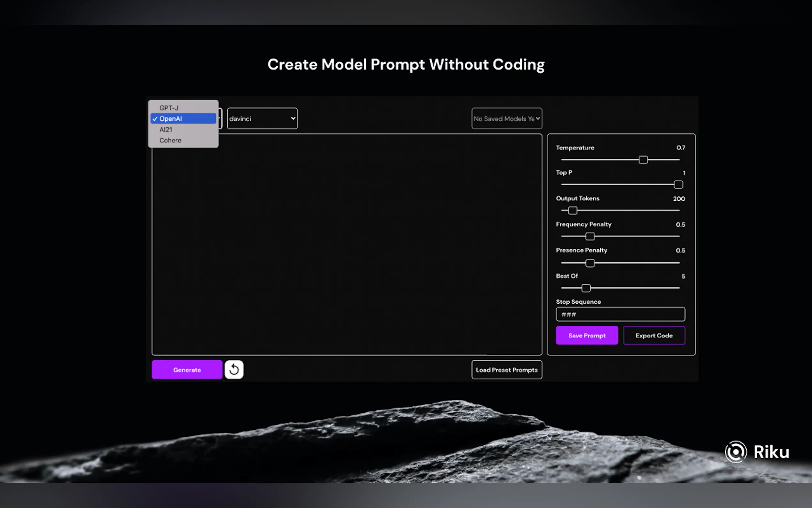The width and height of the screenshot is (812, 508).
Task: Click the Top P slider handle
Action: (678, 185)
